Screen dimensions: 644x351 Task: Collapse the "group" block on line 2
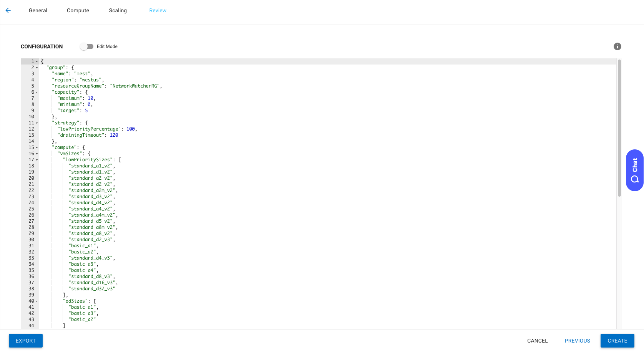[x=37, y=68]
